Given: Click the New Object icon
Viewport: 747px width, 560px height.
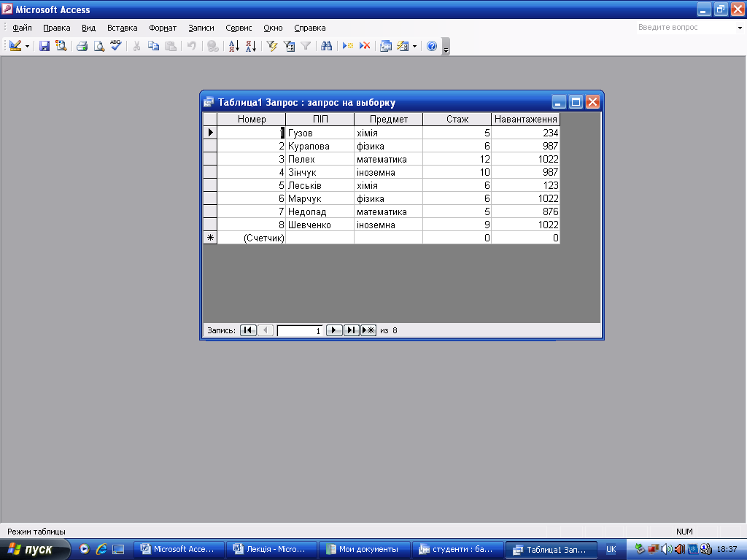Looking at the screenshot, I should 403,46.
